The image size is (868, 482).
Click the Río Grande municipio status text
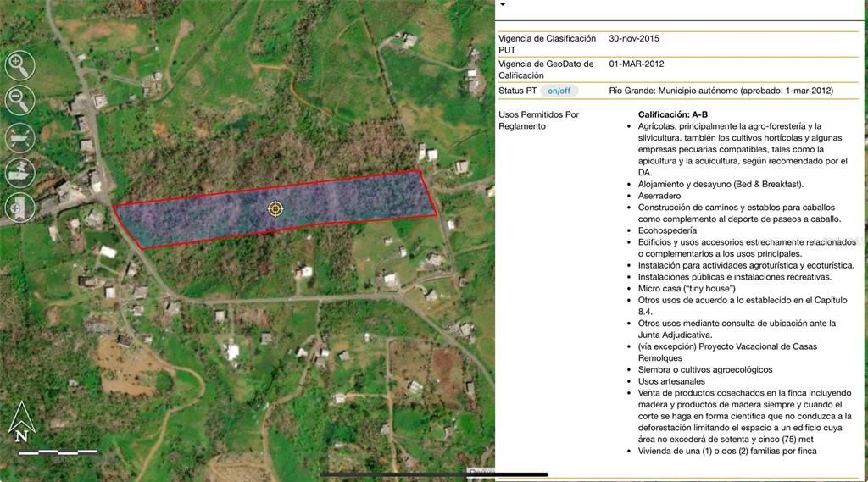[x=721, y=91]
